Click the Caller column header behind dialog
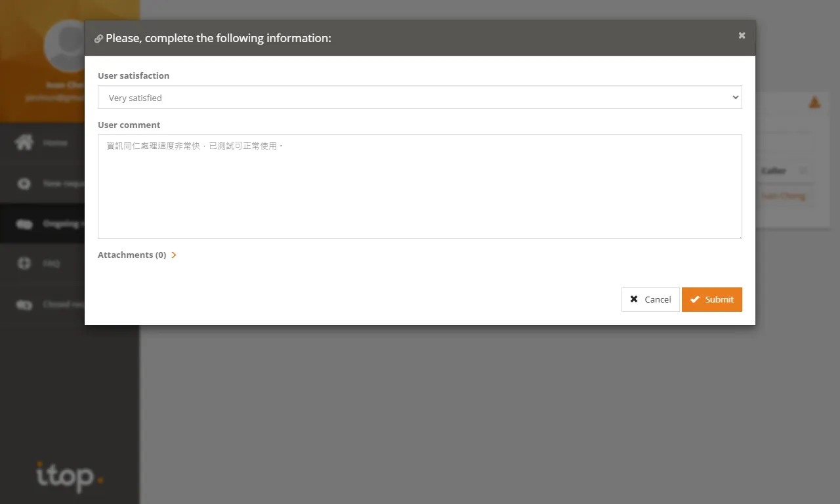The height and width of the screenshot is (504, 840). click(x=773, y=171)
